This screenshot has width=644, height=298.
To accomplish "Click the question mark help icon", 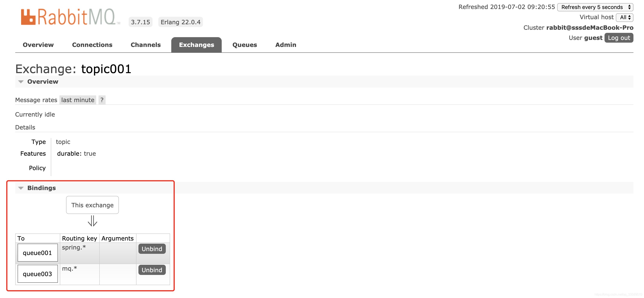I will [102, 100].
